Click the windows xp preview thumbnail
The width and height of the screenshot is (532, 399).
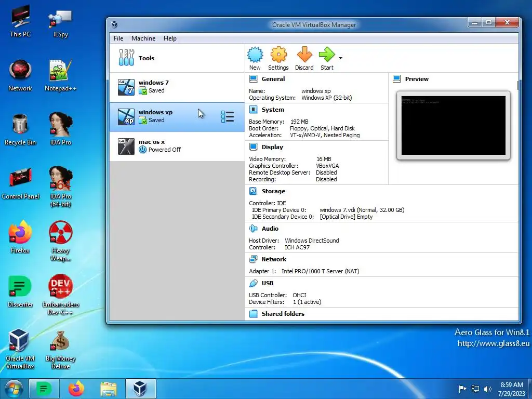pos(453,125)
